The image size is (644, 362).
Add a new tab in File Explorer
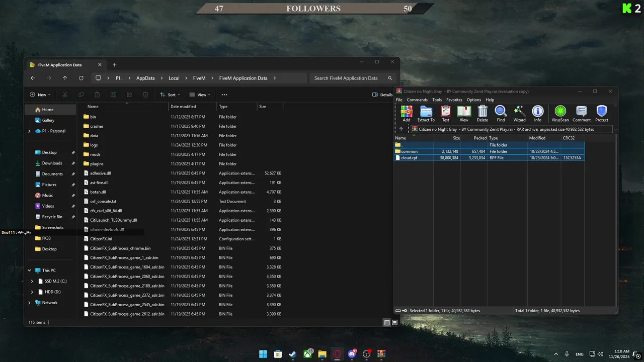point(114,65)
